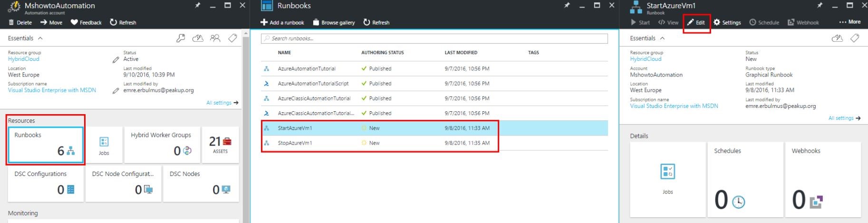Viewport: 868px width, 223px height.
Task: Click the graphical runbook icon beside StopAzureVm1
Action: click(x=267, y=143)
